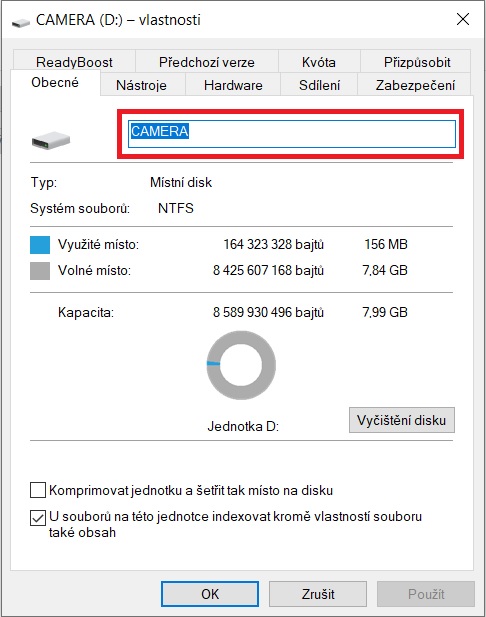Click the drive icon in the title bar

click(x=20, y=23)
